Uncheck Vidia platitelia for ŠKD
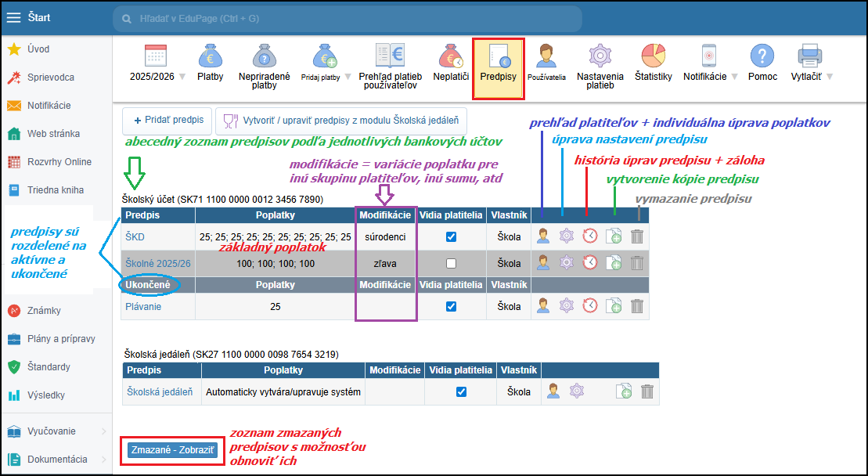 tap(451, 236)
